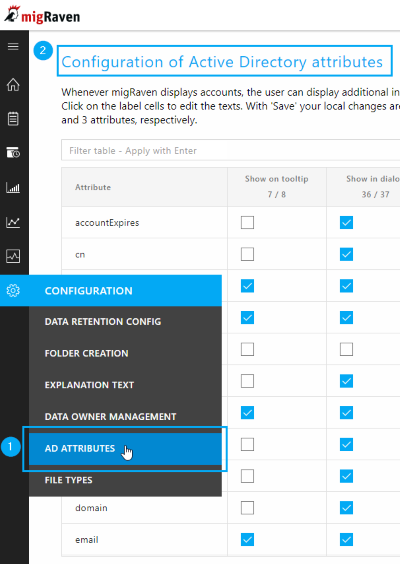400x564 pixels.
Task: Uncheck show on tooltip for email
Action: coord(247,540)
